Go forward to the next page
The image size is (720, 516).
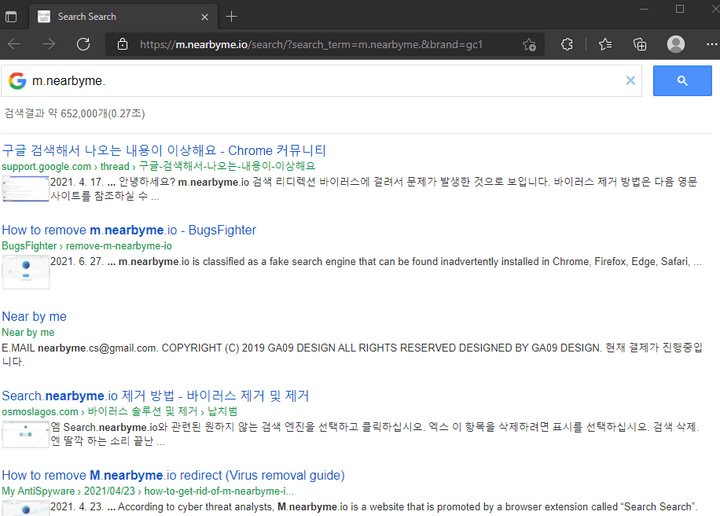coord(49,45)
